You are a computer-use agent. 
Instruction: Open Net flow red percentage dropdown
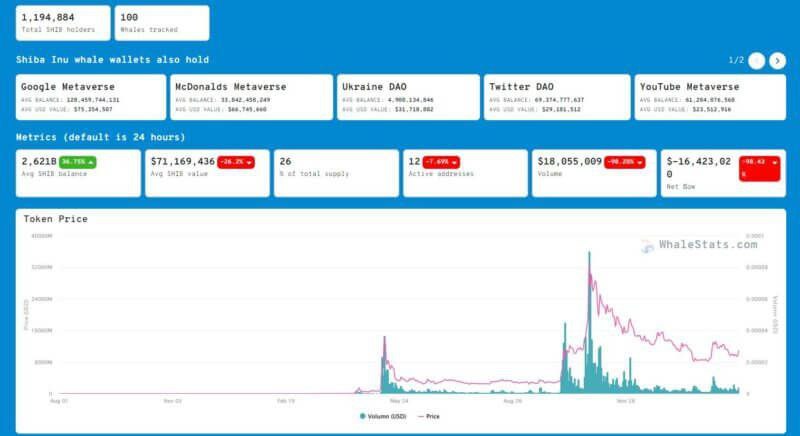click(759, 168)
